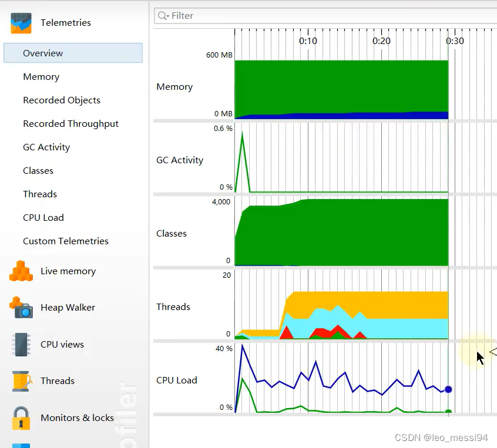The image size is (497, 448).
Task: Open the CPU views chip icon
Action: [21, 345]
